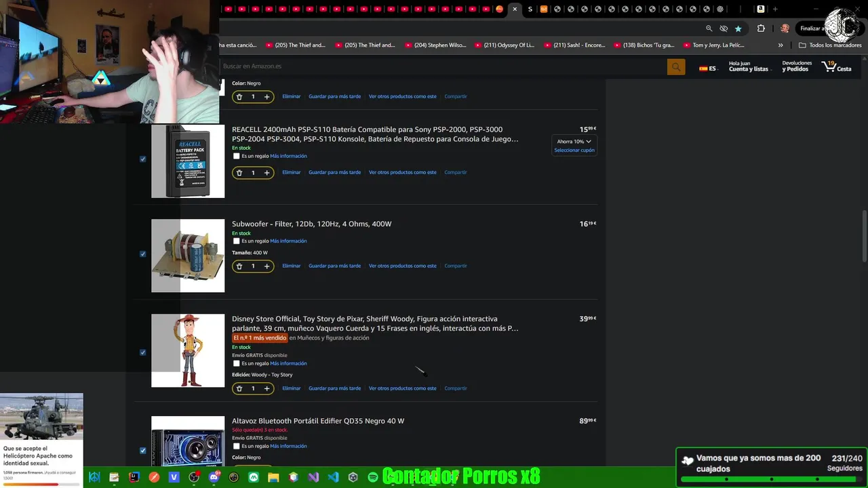Deselect the Edifier QD35 speaker checkbox
The image size is (868, 488).
pyautogui.click(x=142, y=451)
